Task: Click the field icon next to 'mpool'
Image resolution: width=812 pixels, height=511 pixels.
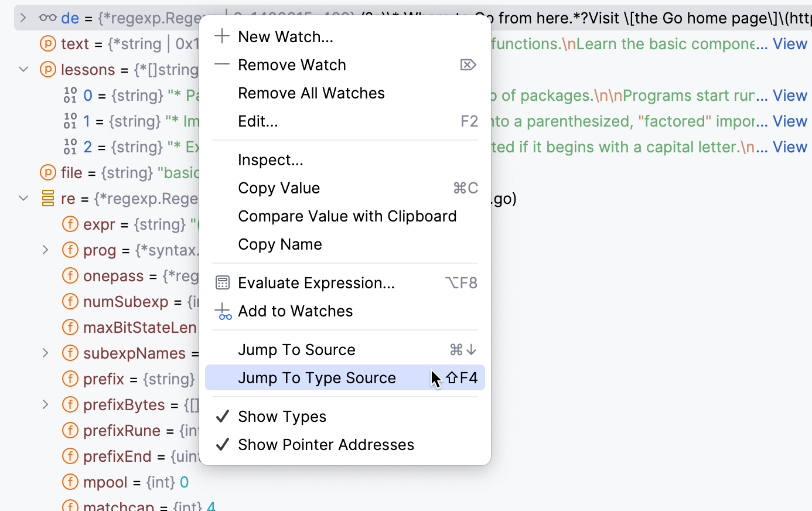Action: (x=70, y=482)
